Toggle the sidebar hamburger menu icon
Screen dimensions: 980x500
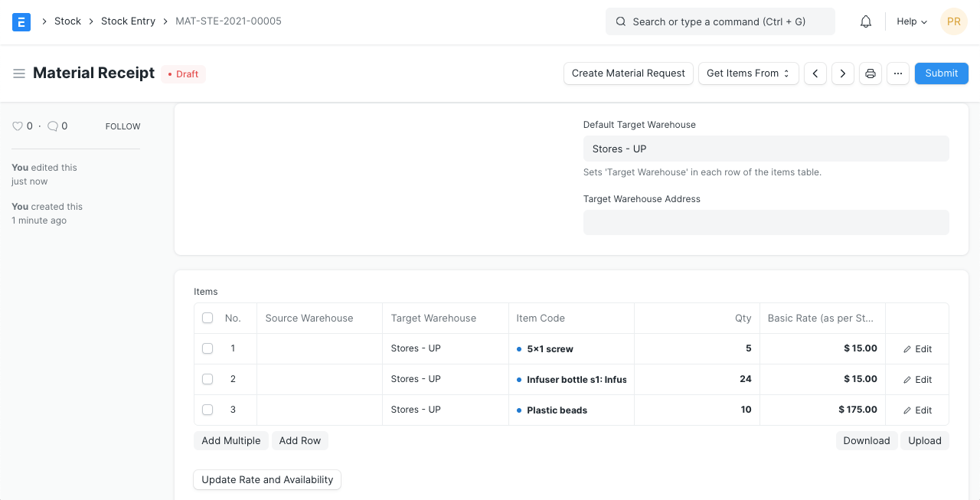coord(19,74)
